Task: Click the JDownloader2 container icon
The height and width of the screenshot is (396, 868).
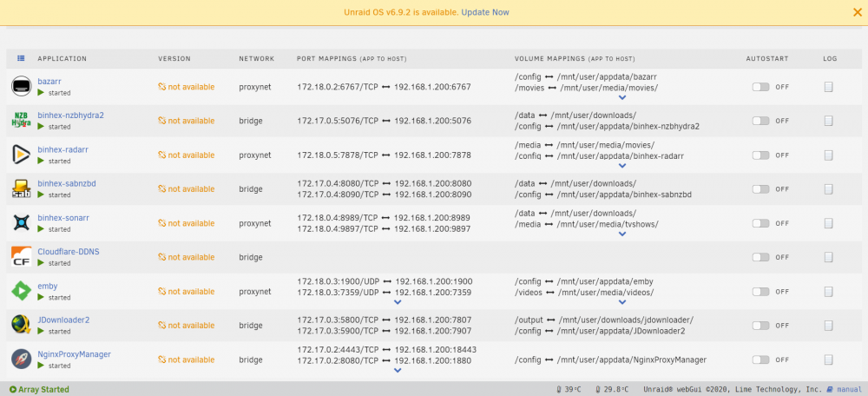Action: point(22,325)
